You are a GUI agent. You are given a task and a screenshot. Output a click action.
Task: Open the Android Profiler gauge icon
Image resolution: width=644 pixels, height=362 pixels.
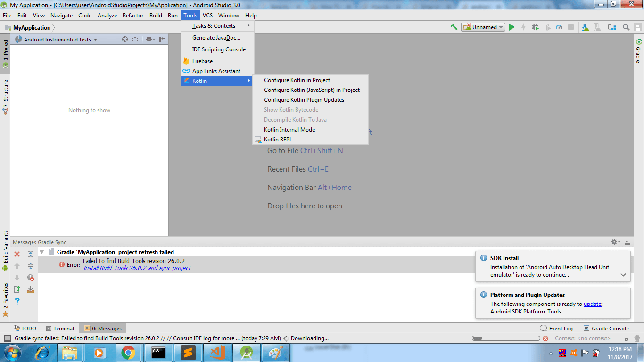(x=559, y=27)
